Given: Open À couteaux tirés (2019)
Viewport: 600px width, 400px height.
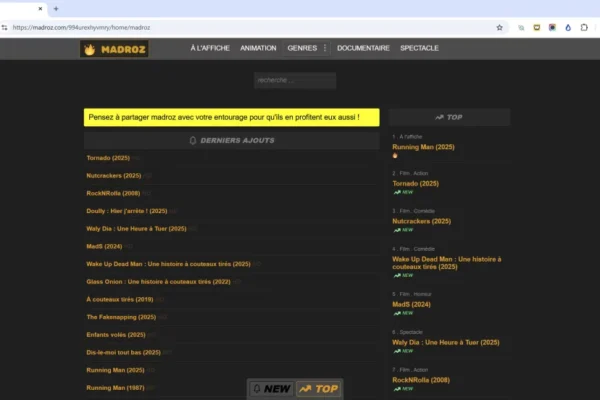Looking at the screenshot, I should pos(120,299).
